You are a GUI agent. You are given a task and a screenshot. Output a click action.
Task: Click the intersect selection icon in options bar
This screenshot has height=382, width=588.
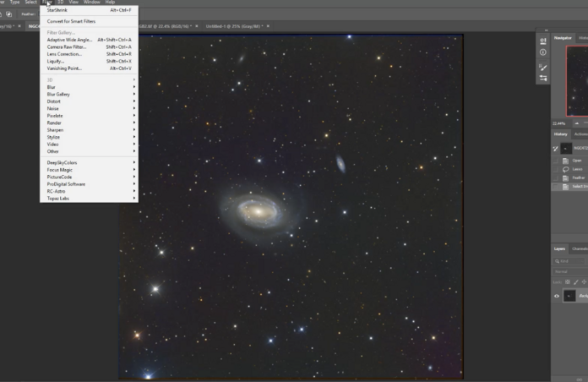[9, 14]
